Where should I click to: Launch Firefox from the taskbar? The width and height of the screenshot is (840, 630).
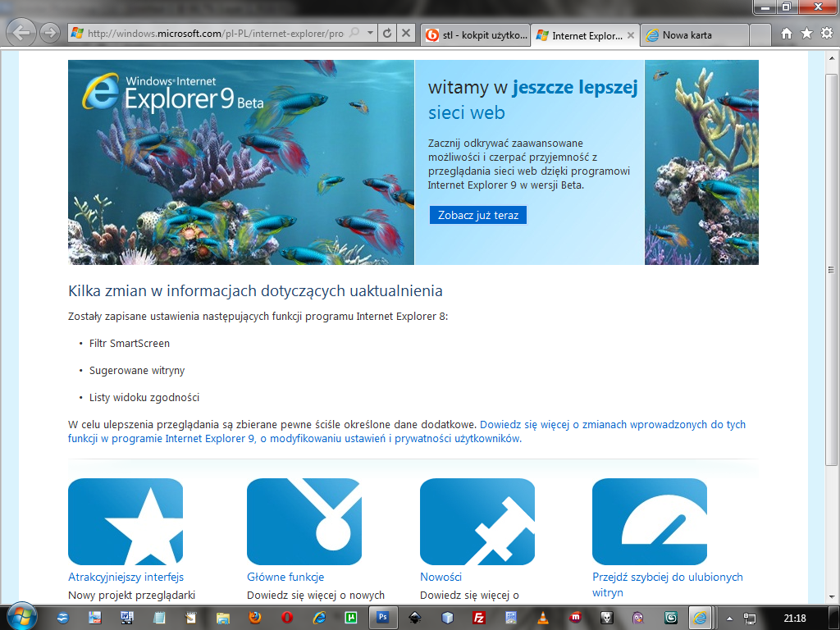tap(254, 618)
